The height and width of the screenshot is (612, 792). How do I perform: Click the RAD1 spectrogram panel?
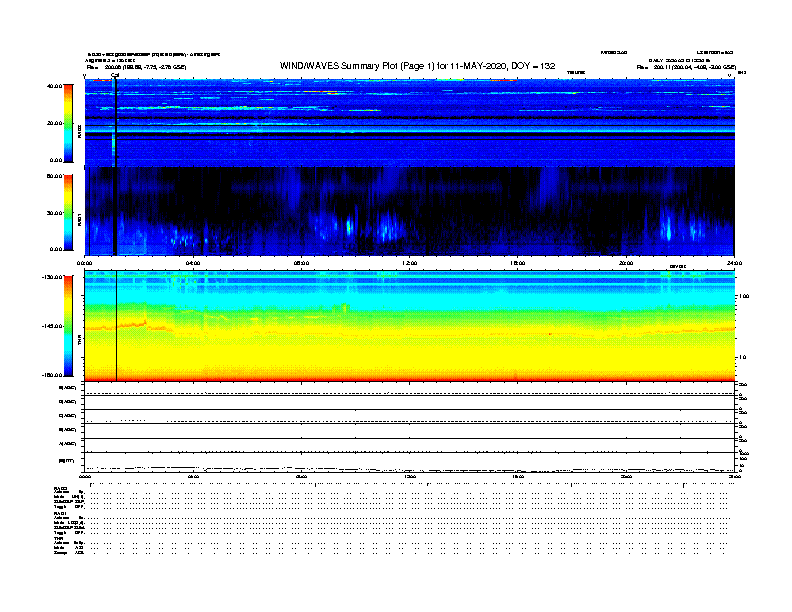tap(410, 211)
